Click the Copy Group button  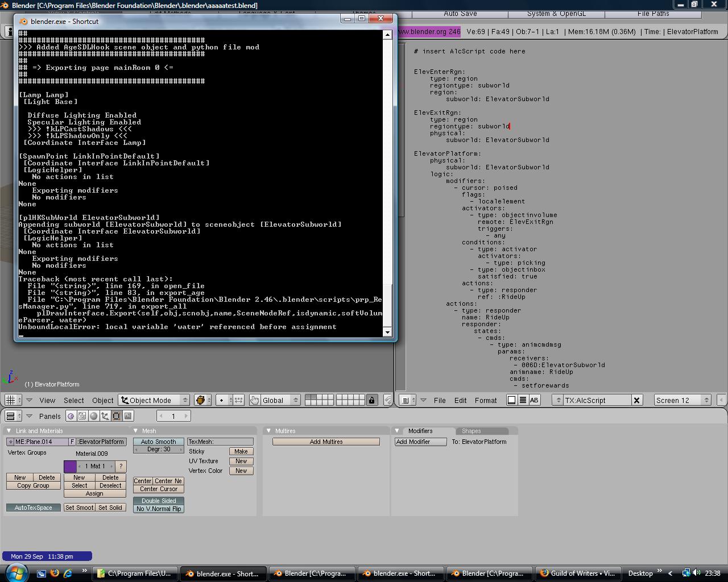(33, 485)
